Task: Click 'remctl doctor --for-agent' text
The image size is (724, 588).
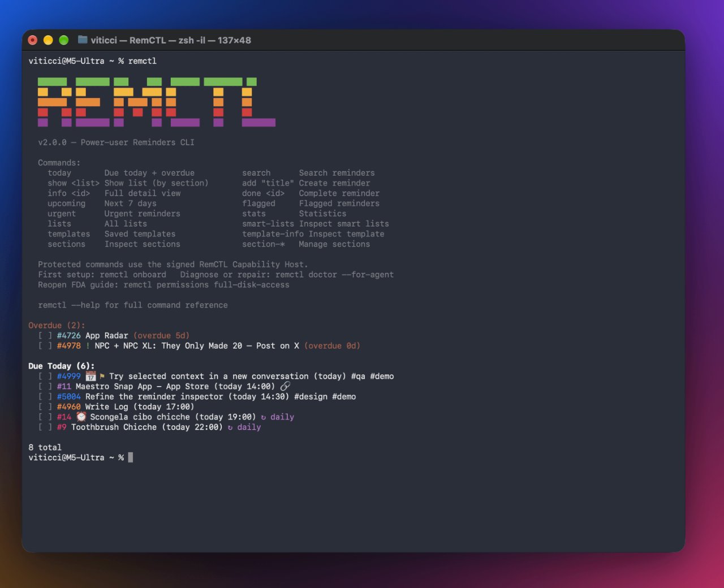Action: (334, 275)
